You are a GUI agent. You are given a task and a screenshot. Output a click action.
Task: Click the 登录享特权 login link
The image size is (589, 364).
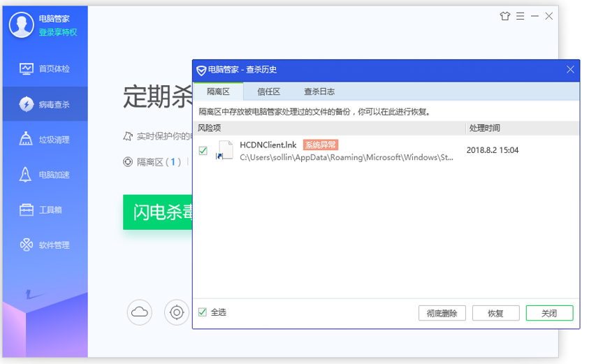click(58, 32)
